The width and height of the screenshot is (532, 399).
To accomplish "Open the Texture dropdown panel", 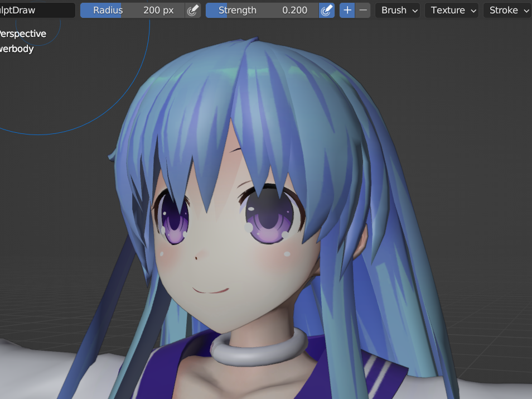I will [452, 10].
